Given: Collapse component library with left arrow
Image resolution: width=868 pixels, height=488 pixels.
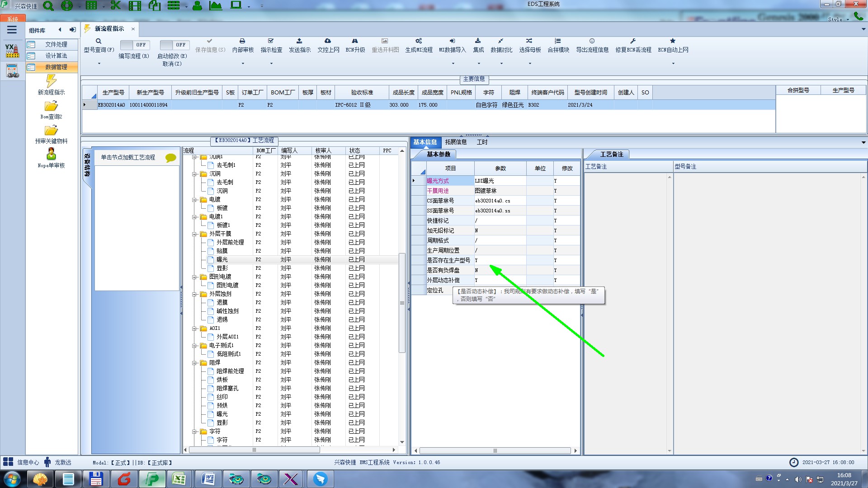Looking at the screenshot, I should click(60, 30).
